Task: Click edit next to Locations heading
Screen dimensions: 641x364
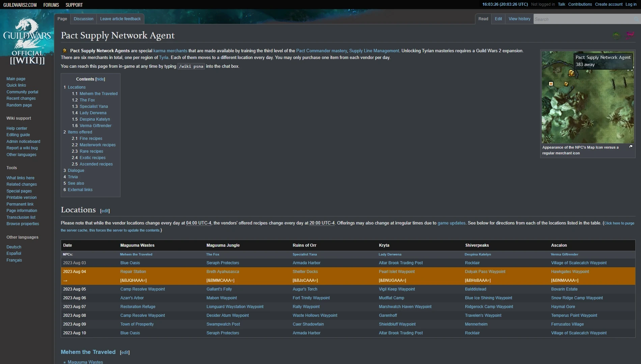Action: [105, 211]
